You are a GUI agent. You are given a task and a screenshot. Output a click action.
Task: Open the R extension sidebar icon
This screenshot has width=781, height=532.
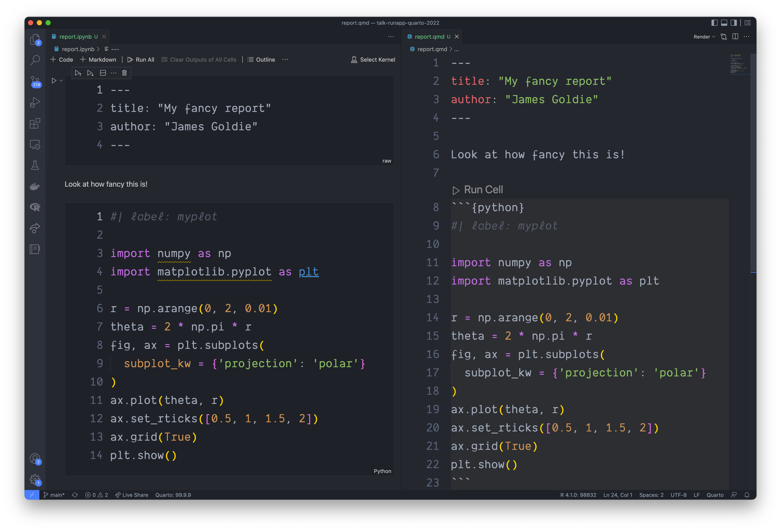click(x=35, y=207)
